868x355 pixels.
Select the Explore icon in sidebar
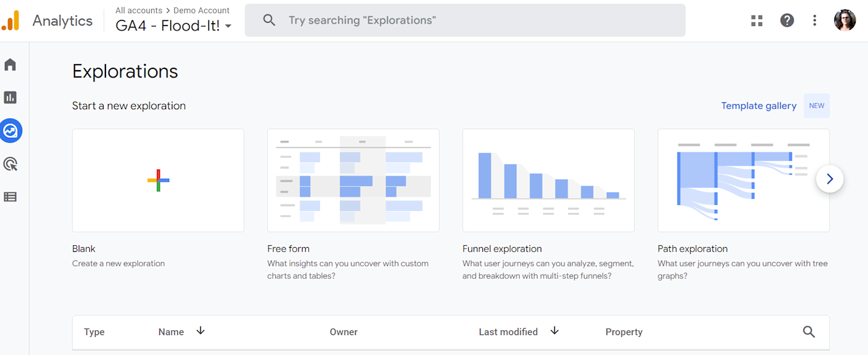pos(11,131)
